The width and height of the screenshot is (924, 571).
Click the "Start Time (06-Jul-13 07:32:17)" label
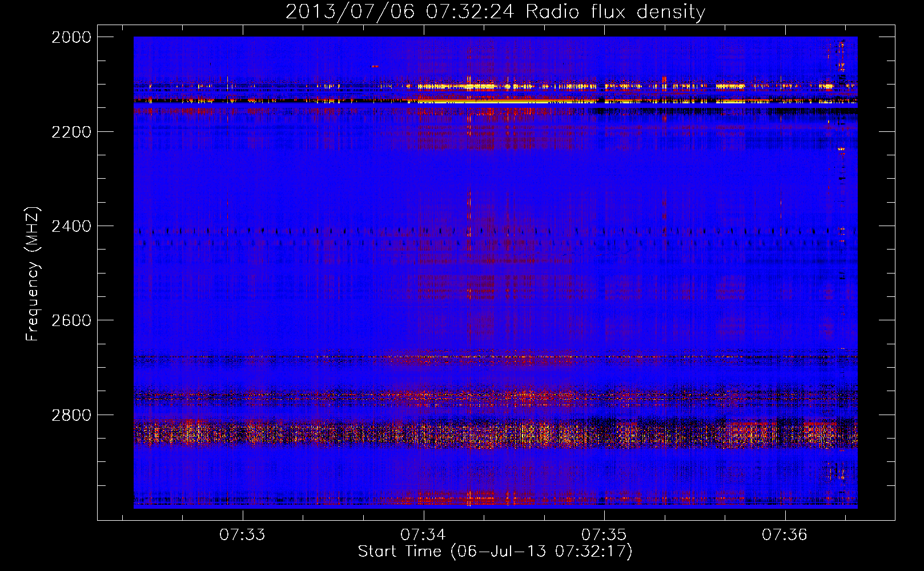point(495,552)
